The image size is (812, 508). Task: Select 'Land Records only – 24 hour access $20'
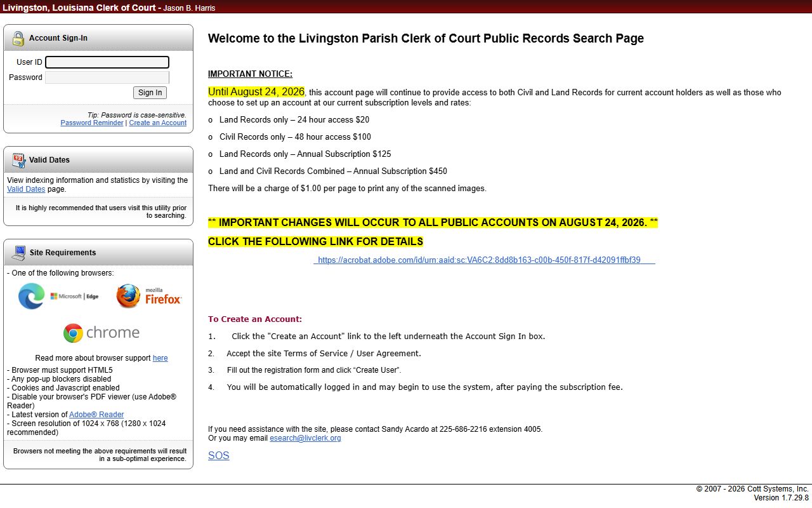294,120
